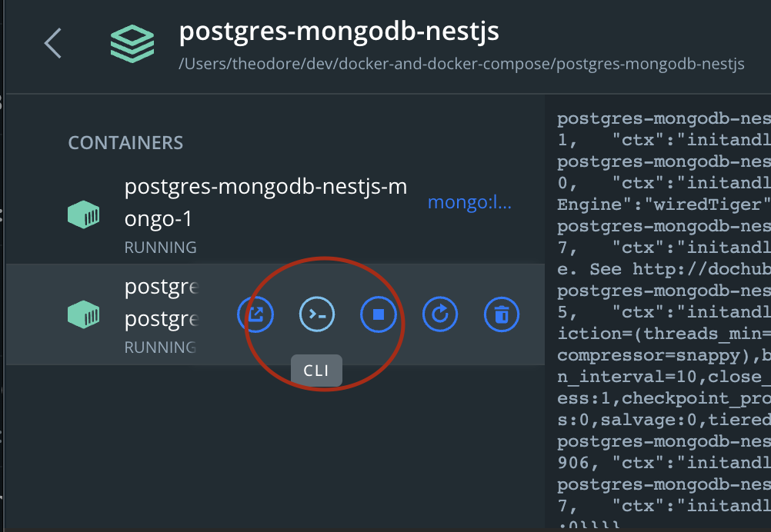Click the RUNNING status under mongo-1
The width and height of the screenshot is (771, 532).
coord(160,247)
